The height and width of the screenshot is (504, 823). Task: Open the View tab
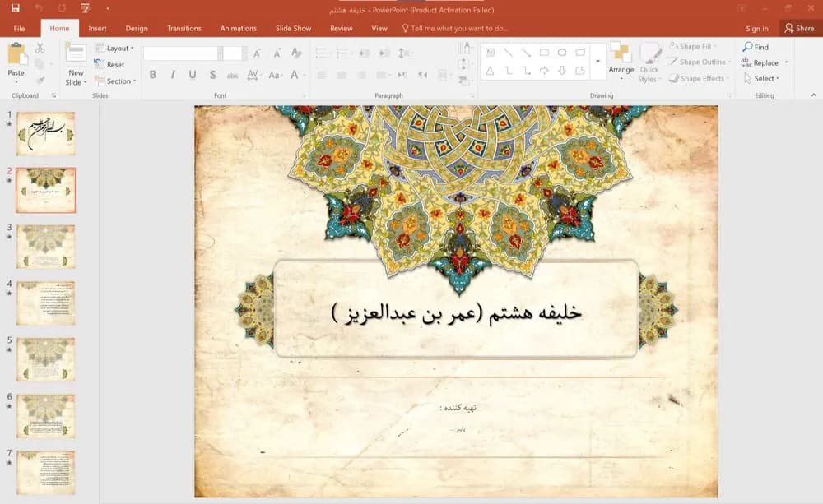[379, 28]
